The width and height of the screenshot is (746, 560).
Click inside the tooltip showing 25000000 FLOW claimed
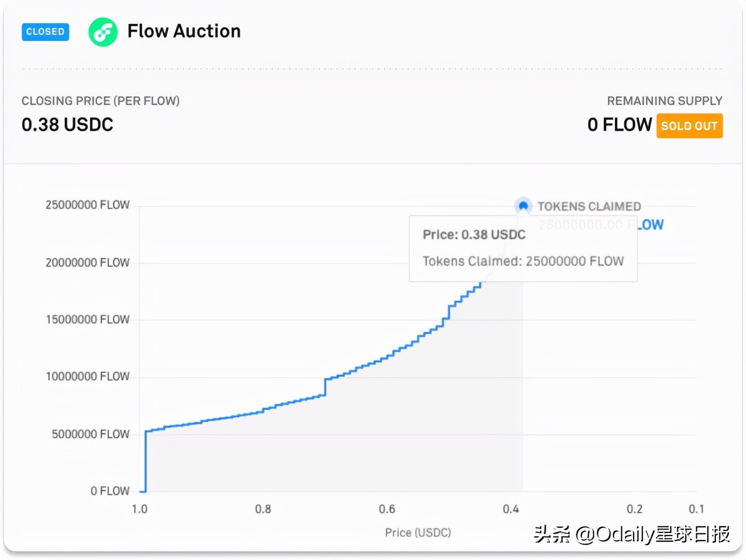(523, 261)
